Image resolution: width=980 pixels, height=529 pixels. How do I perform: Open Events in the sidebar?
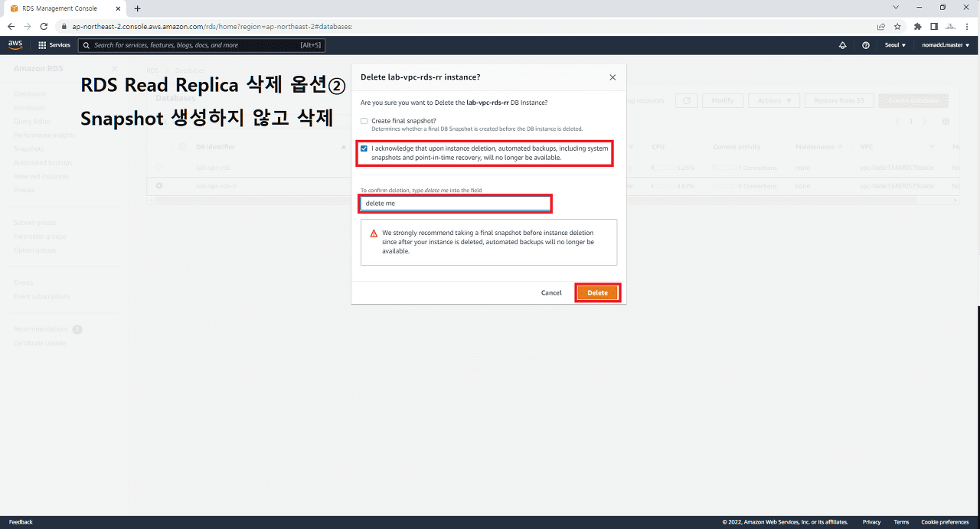pos(24,282)
